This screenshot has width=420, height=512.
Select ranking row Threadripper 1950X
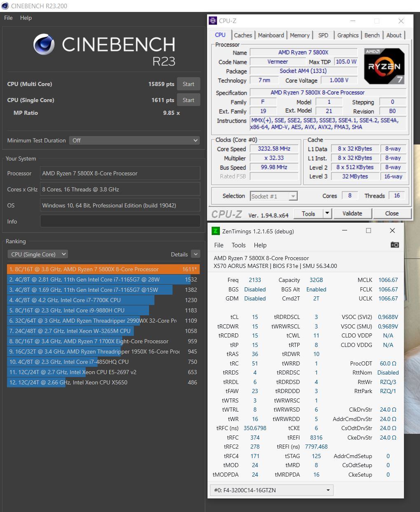pyautogui.click(x=103, y=351)
